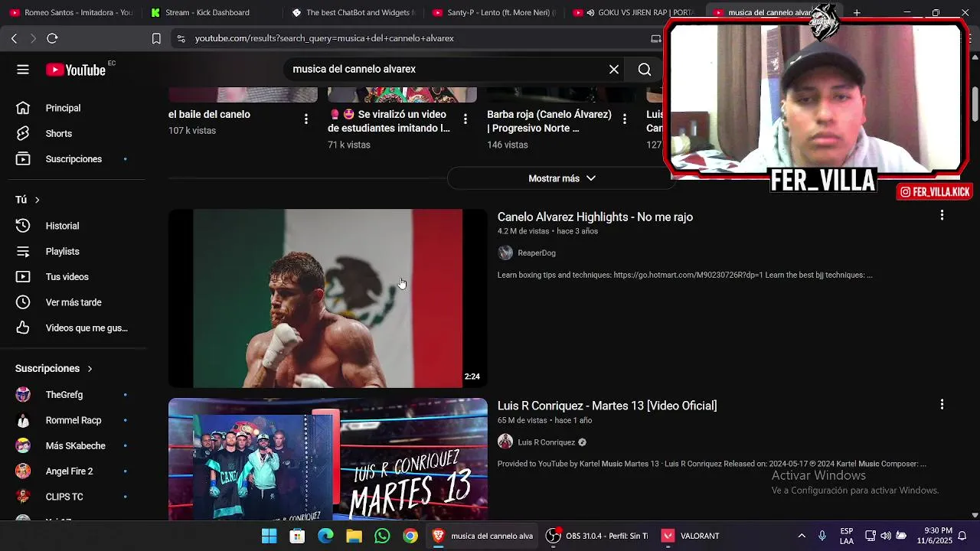Open File Explorer from taskbar
980x551 pixels.
click(354, 536)
